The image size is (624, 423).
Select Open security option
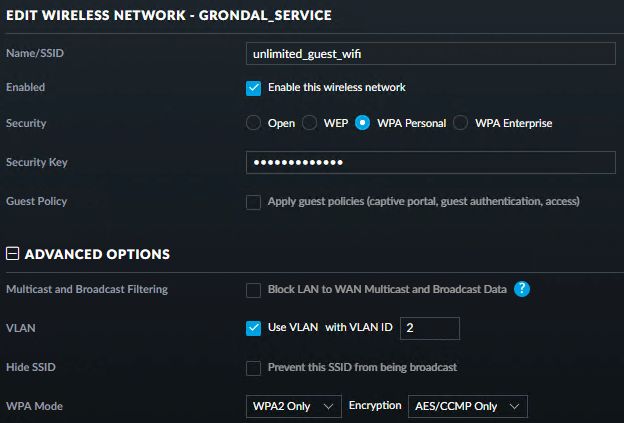point(254,123)
